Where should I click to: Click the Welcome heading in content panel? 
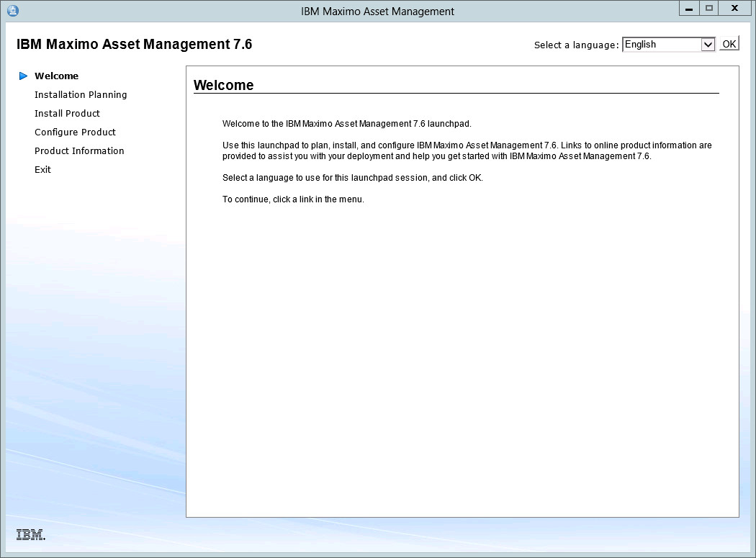(x=224, y=85)
